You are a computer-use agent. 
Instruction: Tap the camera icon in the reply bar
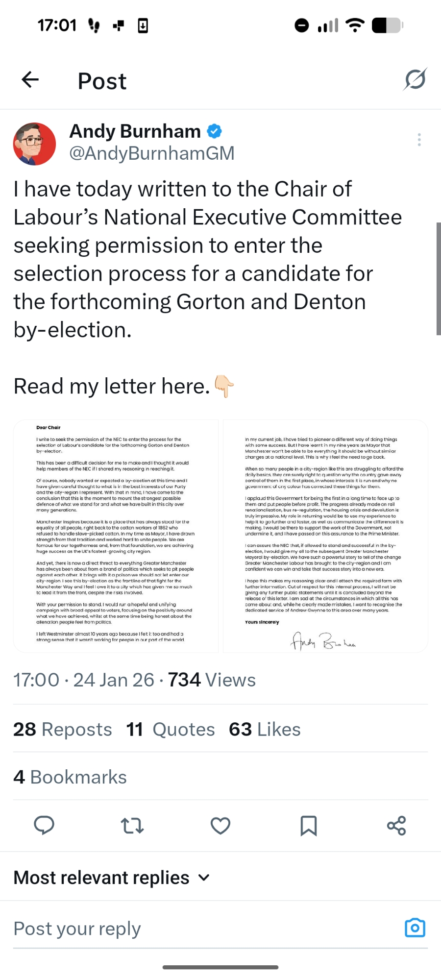coord(415,928)
